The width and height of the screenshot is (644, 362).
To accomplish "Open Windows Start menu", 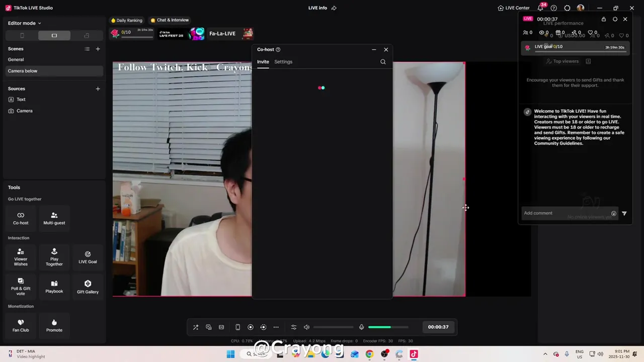I will click(230, 354).
